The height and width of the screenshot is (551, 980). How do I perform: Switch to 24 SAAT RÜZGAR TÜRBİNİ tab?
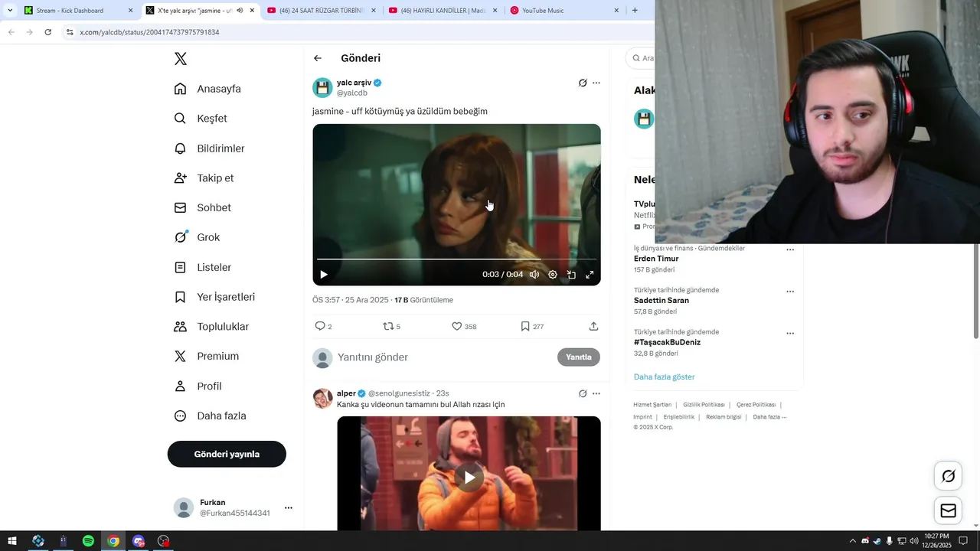click(321, 11)
